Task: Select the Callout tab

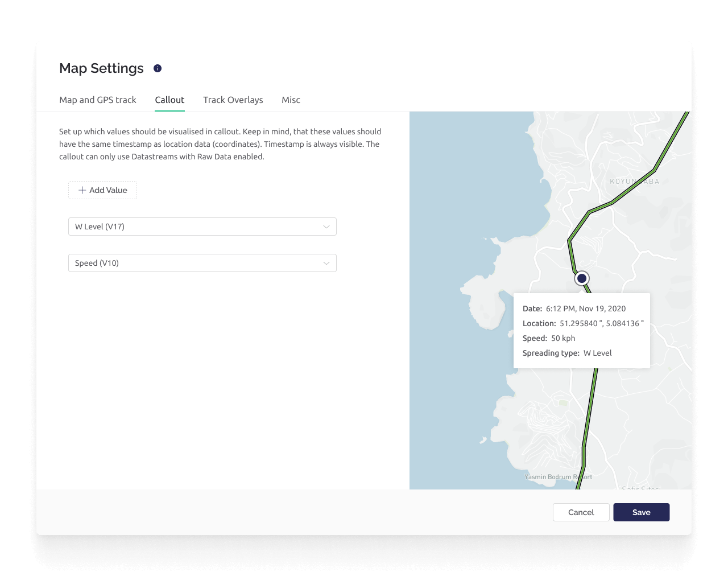Action: [x=169, y=100]
